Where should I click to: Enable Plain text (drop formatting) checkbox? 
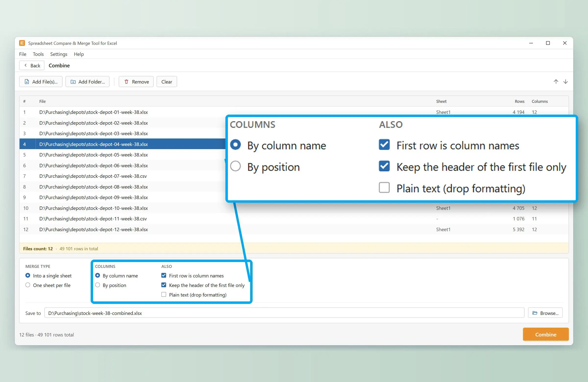(194, 295)
